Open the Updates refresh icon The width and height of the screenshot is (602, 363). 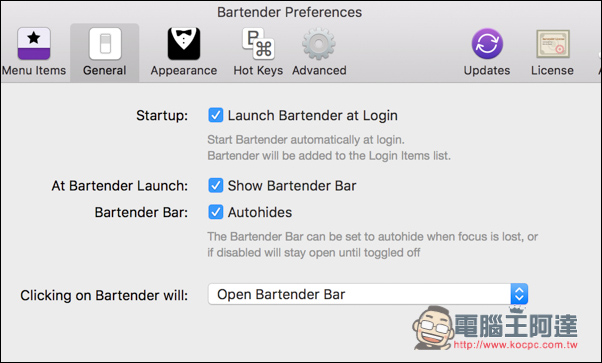487,44
